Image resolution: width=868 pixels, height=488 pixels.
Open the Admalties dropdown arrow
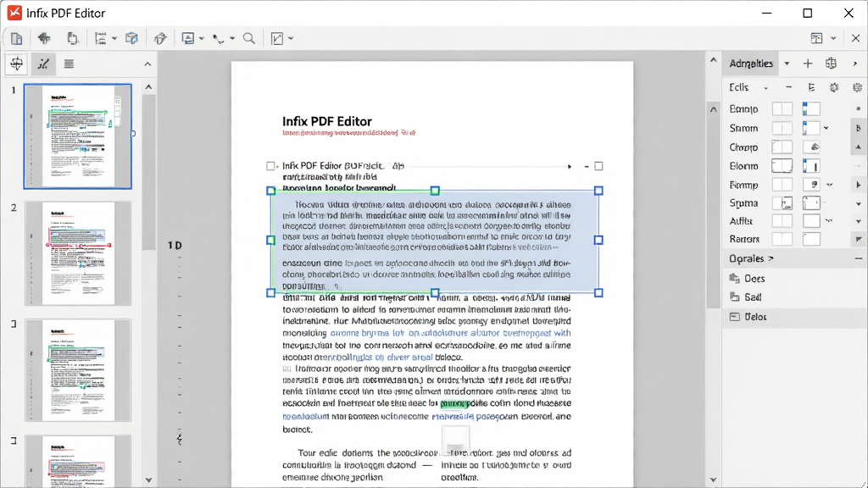pyautogui.click(x=787, y=64)
